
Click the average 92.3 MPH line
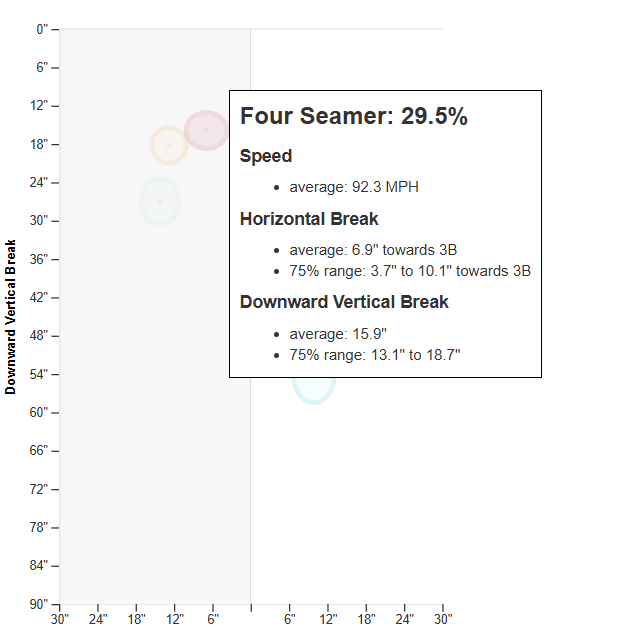pos(348,187)
